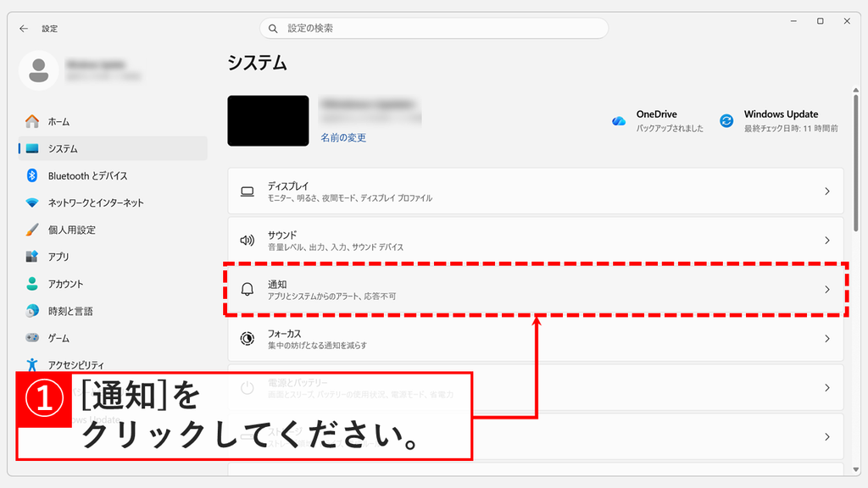Click the Focus timer icon
Screen dimensions: 868x488
tap(248, 339)
